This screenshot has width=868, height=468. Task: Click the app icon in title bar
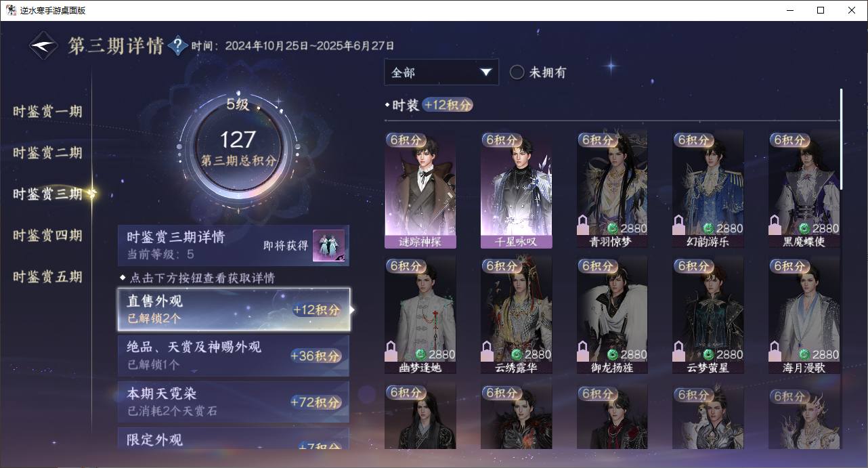pyautogui.click(x=11, y=10)
